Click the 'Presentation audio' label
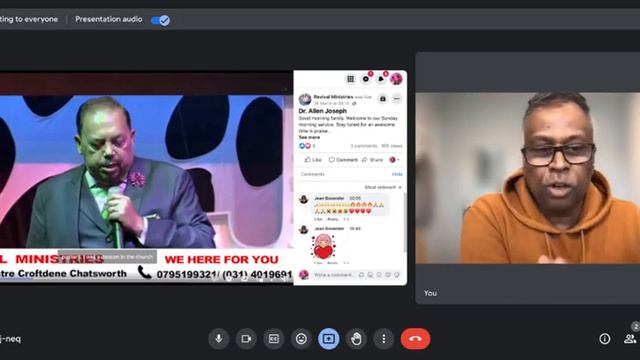This screenshot has height=360, width=640. pyautogui.click(x=109, y=19)
